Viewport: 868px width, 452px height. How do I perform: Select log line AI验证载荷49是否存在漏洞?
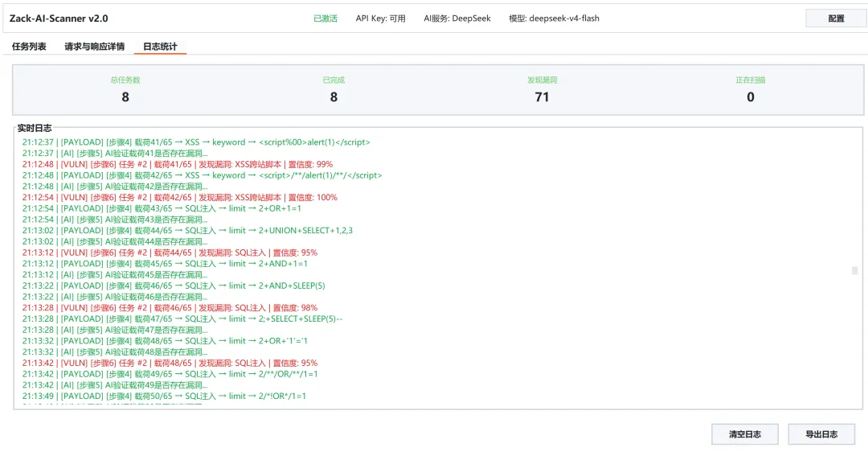coord(115,385)
